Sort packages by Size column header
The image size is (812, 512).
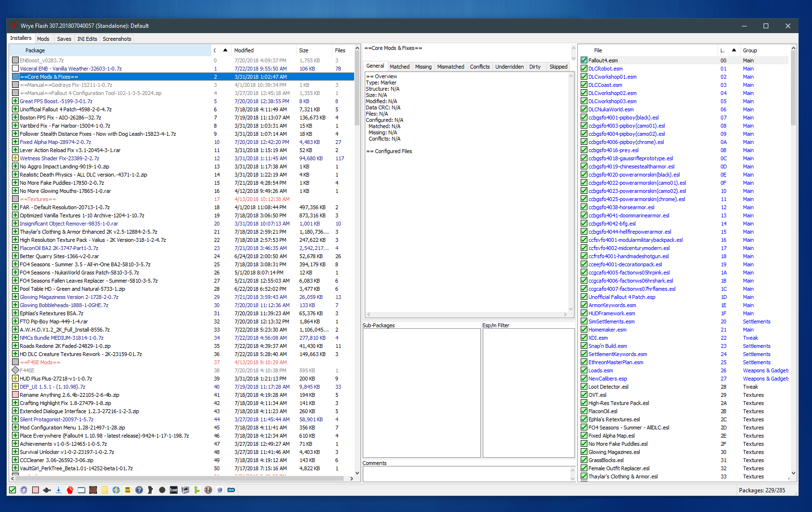coord(314,50)
